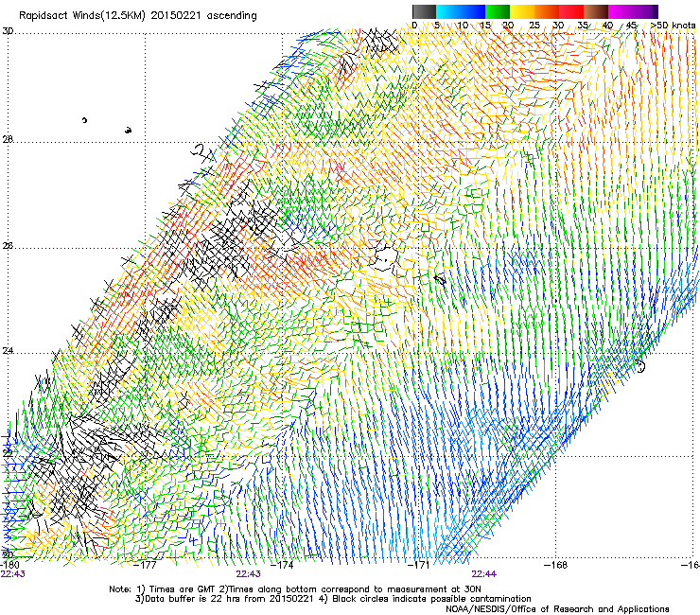Click the '45' legend scale label
The image size is (700, 615).
click(631, 26)
